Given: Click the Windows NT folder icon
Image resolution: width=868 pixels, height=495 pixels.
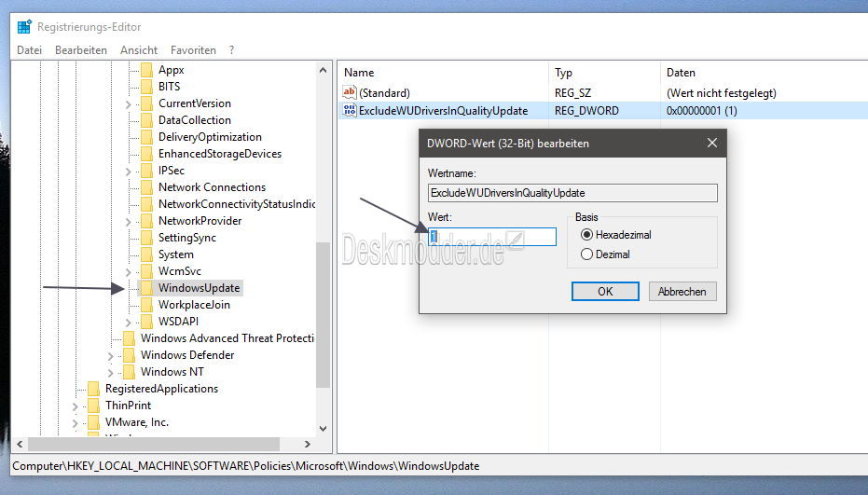Looking at the screenshot, I should coord(129,372).
